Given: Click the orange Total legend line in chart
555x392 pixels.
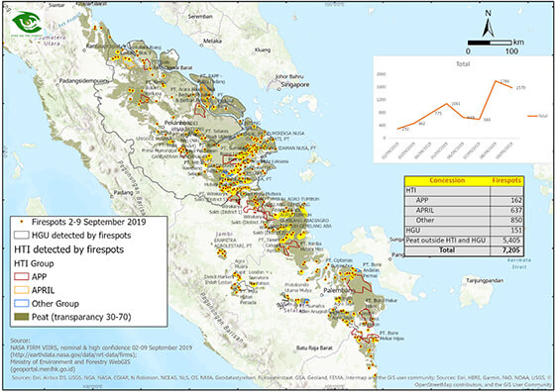Looking at the screenshot, I should 532,116.
